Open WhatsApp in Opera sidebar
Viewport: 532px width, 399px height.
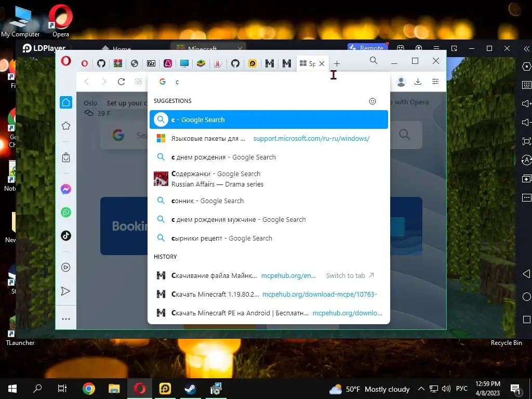click(x=66, y=212)
